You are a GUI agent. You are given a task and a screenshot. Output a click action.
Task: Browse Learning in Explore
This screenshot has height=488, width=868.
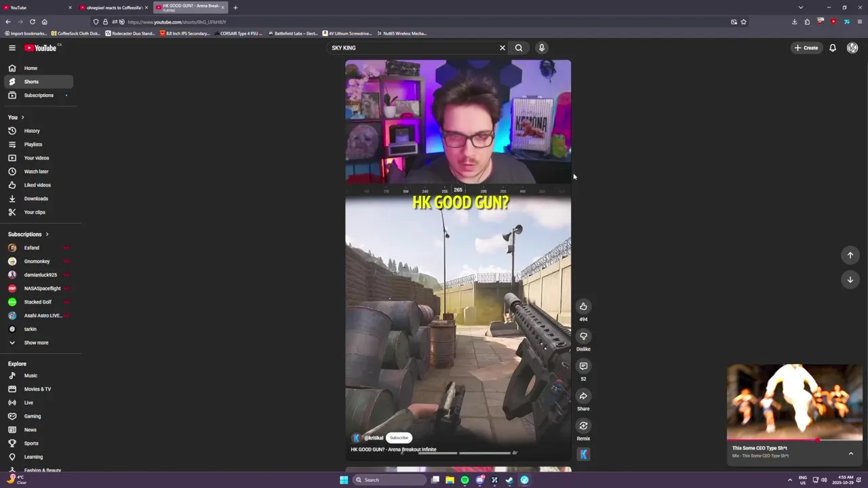pos(38,457)
